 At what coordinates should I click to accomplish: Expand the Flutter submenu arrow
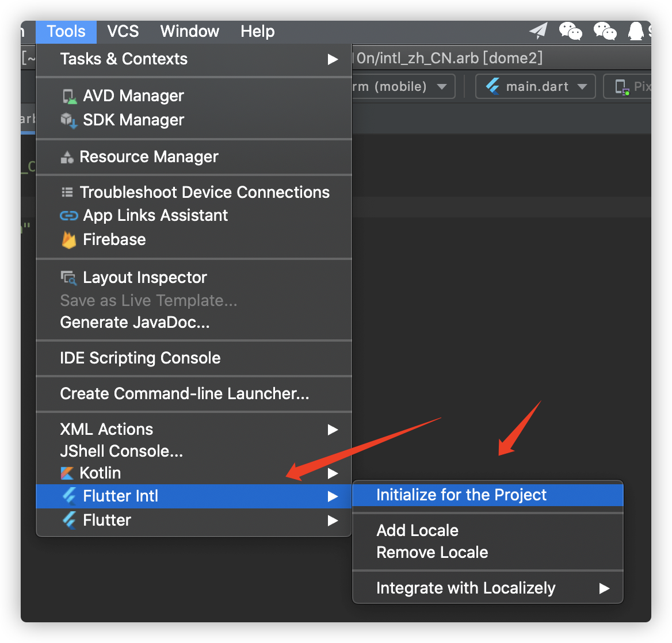click(x=333, y=520)
